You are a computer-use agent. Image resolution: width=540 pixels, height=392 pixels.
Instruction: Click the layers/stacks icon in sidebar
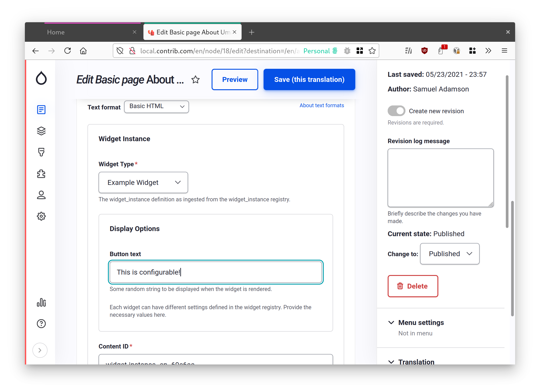41,131
